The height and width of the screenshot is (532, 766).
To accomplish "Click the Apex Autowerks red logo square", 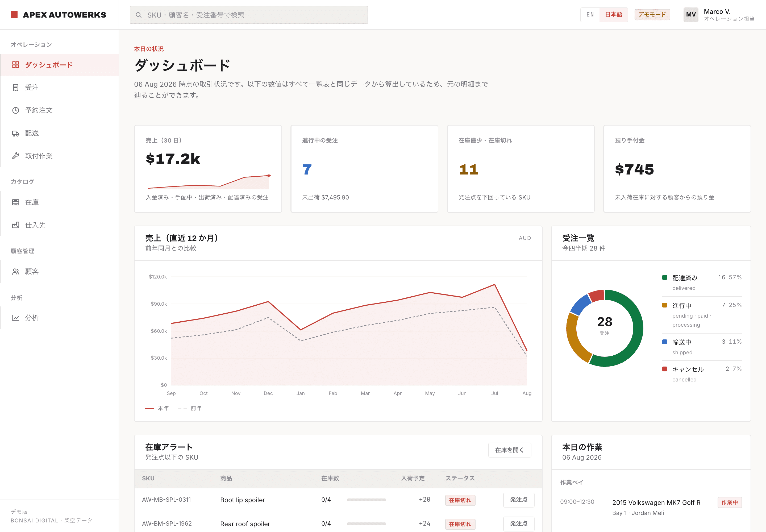I will 14,15.
